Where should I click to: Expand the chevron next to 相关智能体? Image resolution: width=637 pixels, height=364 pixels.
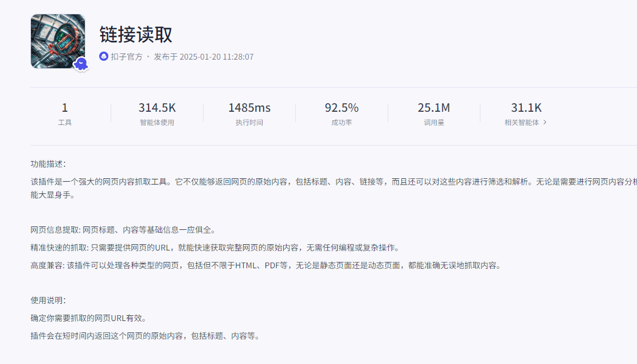[x=545, y=122]
